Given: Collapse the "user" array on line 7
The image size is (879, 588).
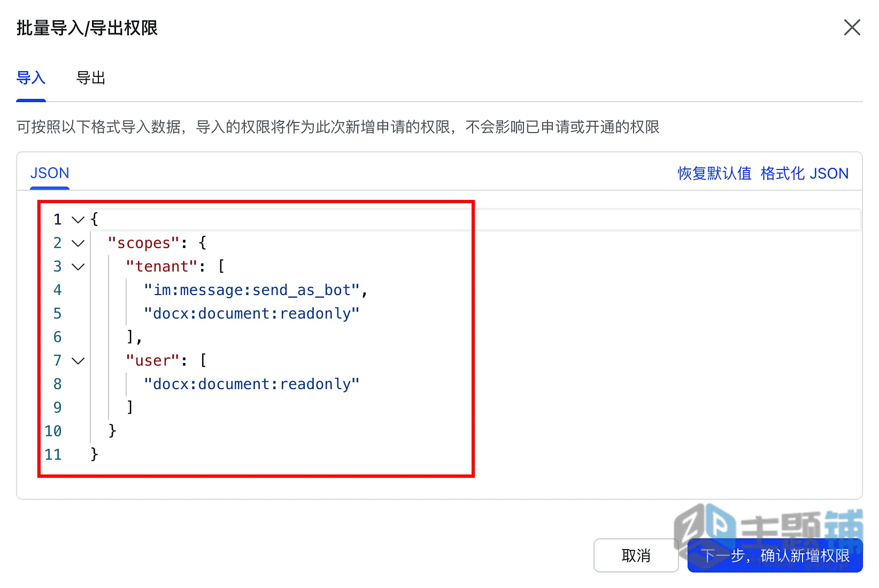Looking at the screenshot, I should [x=78, y=361].
